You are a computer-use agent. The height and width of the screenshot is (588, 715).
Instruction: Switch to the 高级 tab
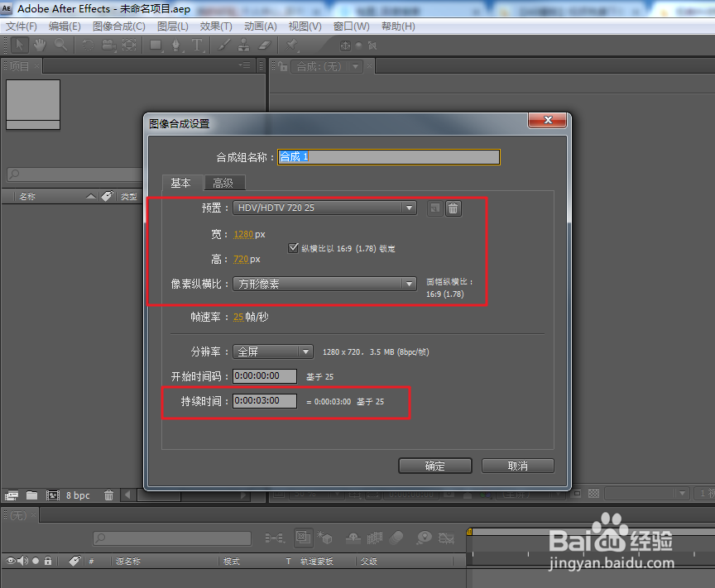225,183
